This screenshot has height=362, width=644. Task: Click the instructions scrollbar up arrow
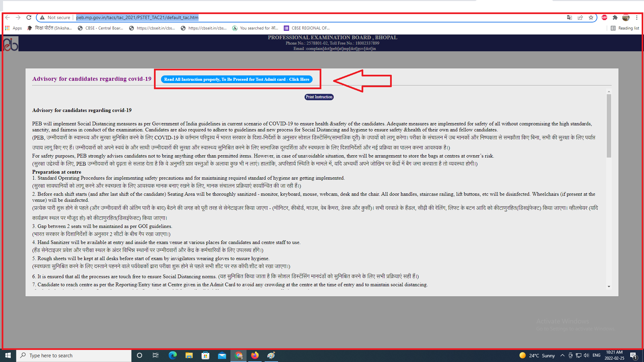click(x=609, y=92)
